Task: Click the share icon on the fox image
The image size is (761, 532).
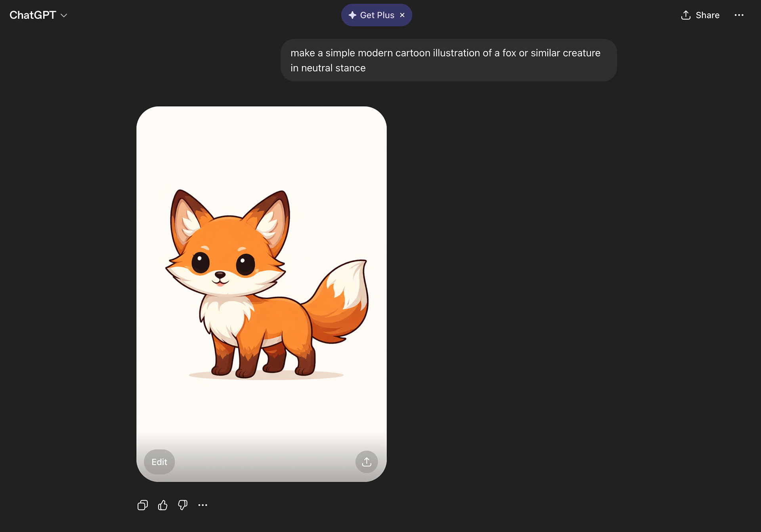Action: point(367,462)
